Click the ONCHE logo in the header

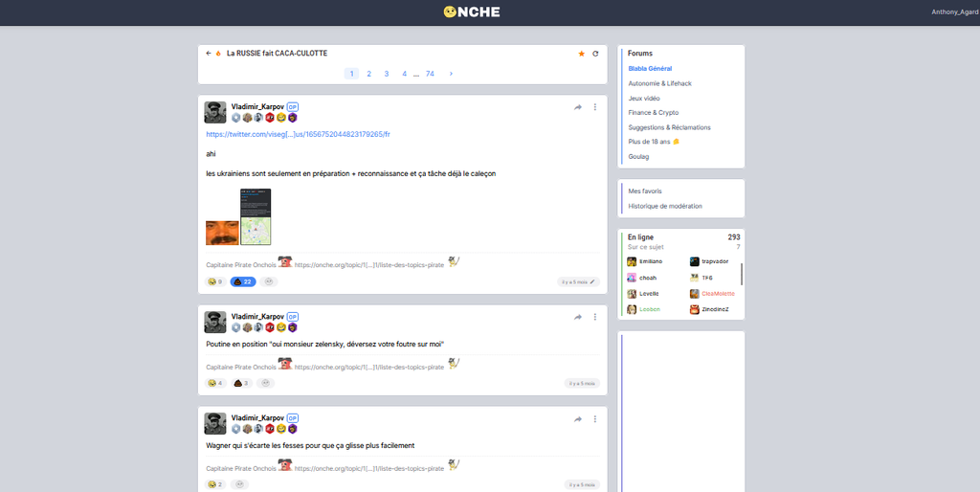(472, 12)
